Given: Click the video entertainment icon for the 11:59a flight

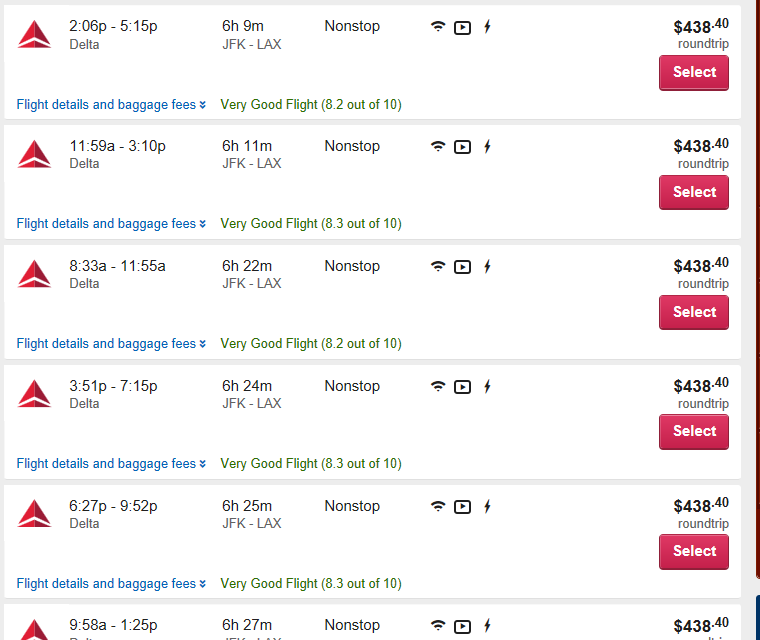Looking at the screenshot, I should click(462, 147).
